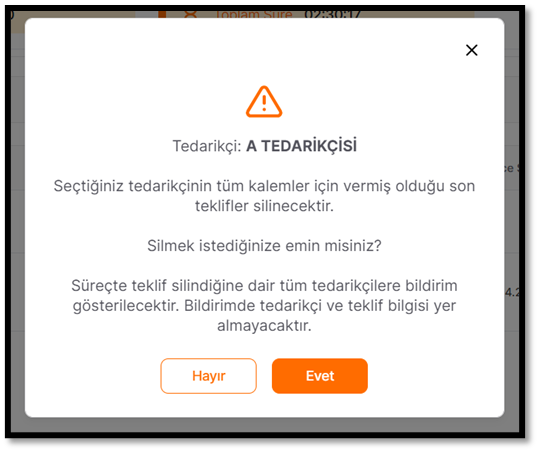The image size is (538, 451).
Task: Click the 'Silmek istediğinize emin misiniz?' question
Action: (264, 246)
